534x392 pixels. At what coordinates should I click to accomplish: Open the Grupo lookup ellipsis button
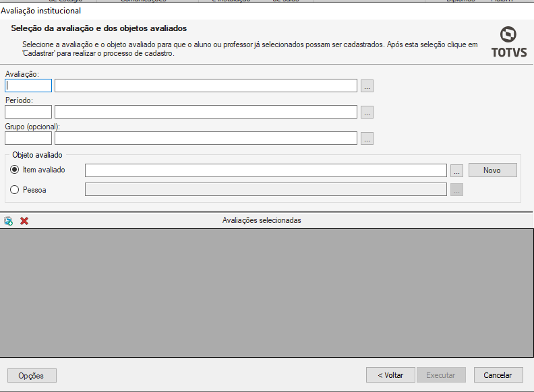(367, 138)
